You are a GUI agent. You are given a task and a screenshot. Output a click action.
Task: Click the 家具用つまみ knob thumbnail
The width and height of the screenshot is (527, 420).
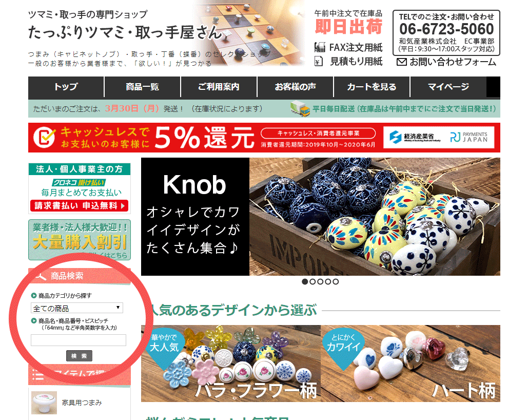pos(44,403)
